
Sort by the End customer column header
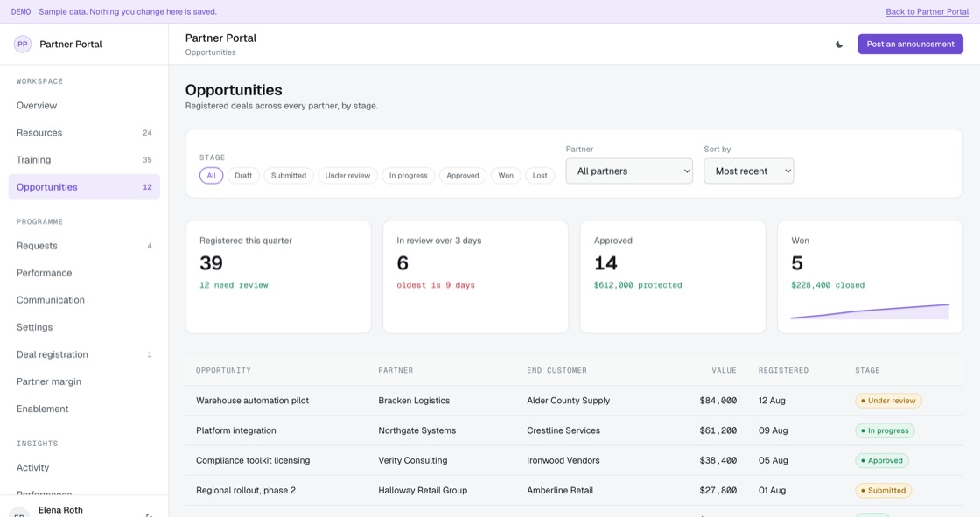coord(556,371)
